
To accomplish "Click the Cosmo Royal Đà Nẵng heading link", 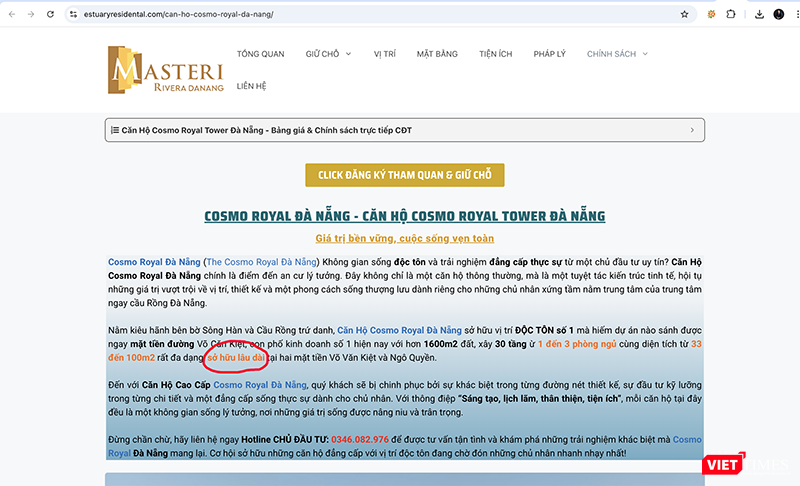I will coord(404,216).
